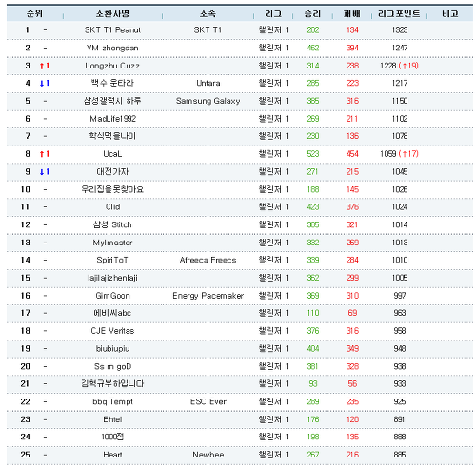Screen dimensions: 476x467
Task: Select summoner MadLife1992
Action: pyautogui.click(x=112, y=119)
